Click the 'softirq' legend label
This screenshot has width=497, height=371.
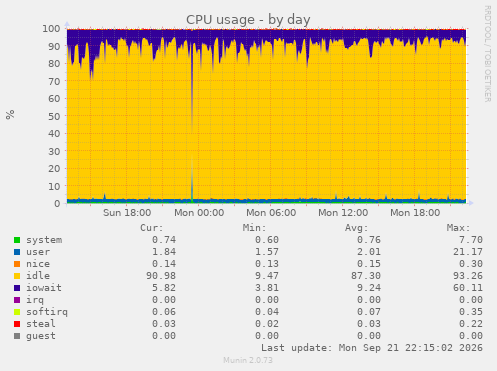tap(47, 312)
